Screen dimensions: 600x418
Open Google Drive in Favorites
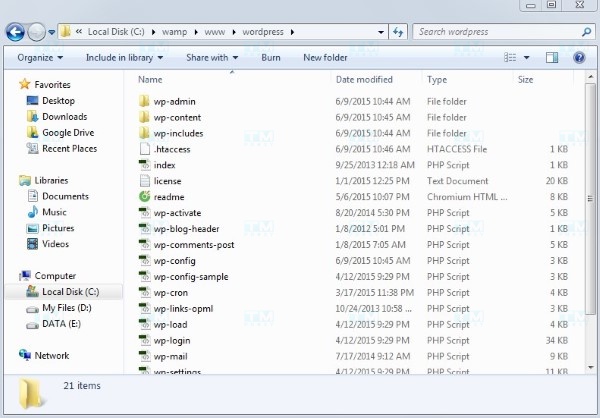(x=68, y=133)
